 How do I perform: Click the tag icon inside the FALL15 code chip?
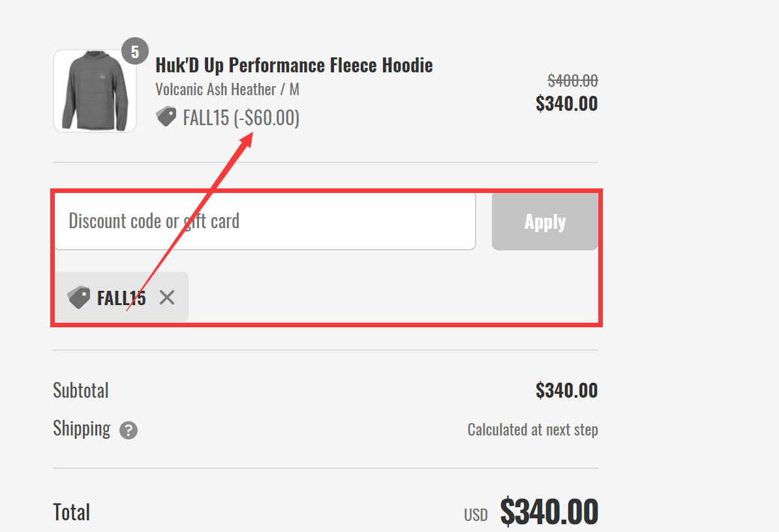pos(79,297)
